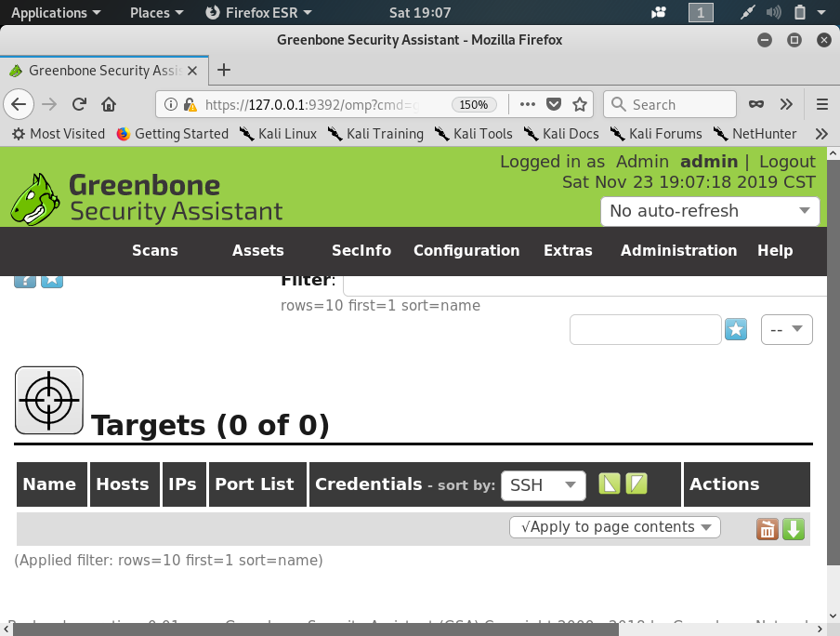
Task: Open the Assets menu
Action: coord(257,250)
